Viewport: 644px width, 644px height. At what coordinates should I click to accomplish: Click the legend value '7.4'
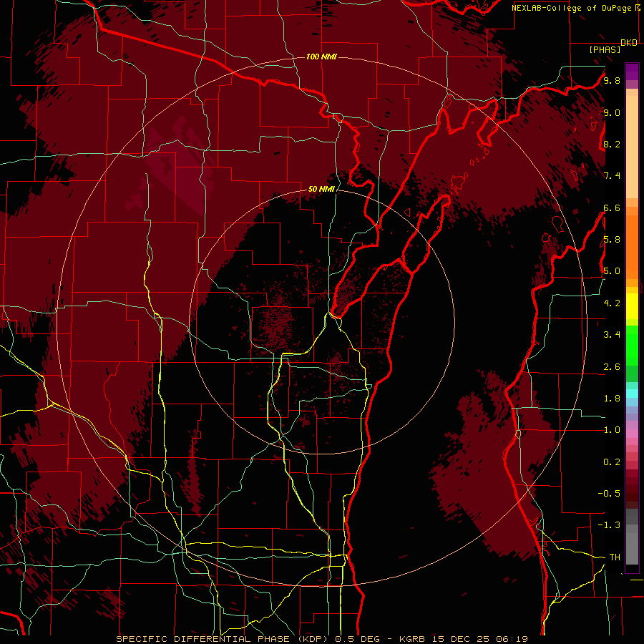coord(612,176)
